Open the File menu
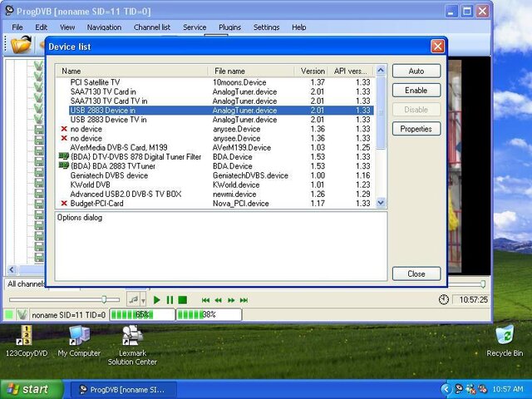The width and height of the screenshot is (532, 399). (x=17, y=27)
